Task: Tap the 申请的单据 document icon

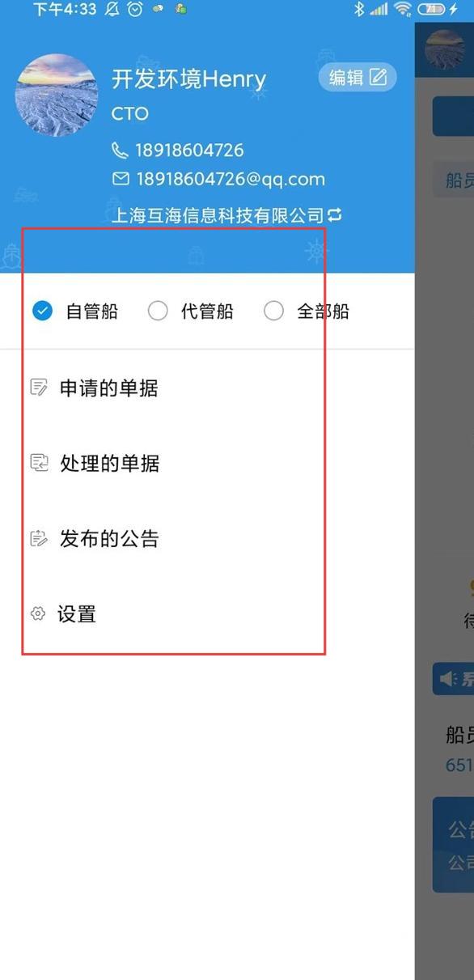Action: pos(39,388)
